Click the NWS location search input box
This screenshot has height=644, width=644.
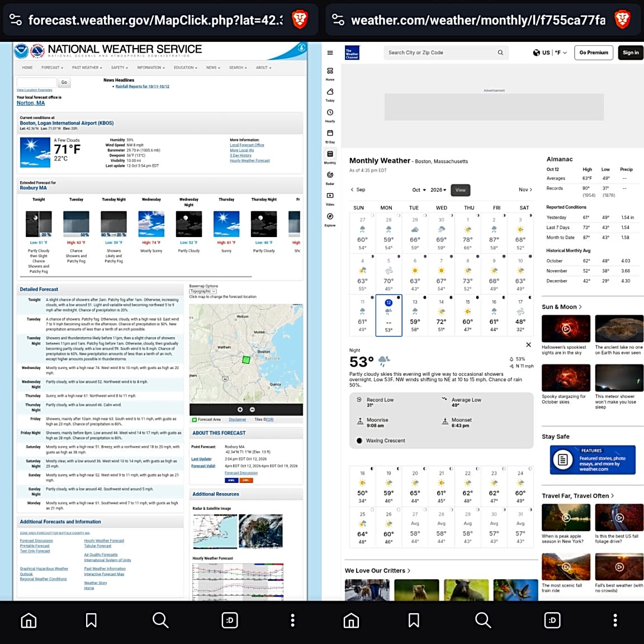pyautogui.click(x=36, y=83)
